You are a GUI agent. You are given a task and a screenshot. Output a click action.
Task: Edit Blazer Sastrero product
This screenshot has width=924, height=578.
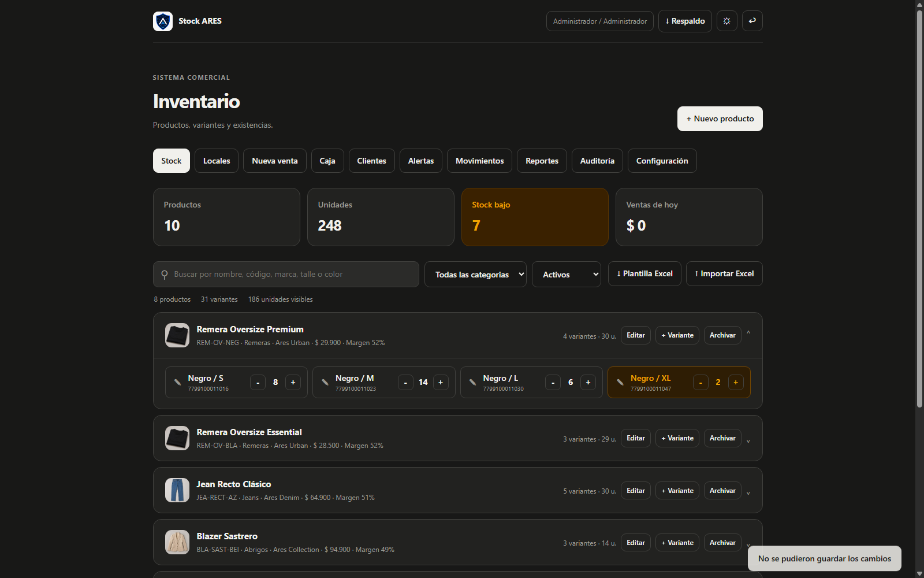pos(636,543)
